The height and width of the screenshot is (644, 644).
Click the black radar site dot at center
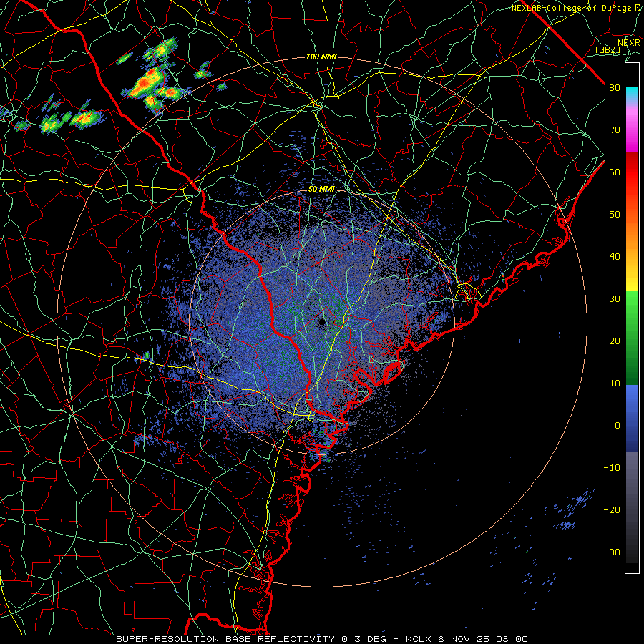pyautogui.click(x=322, y=321)
